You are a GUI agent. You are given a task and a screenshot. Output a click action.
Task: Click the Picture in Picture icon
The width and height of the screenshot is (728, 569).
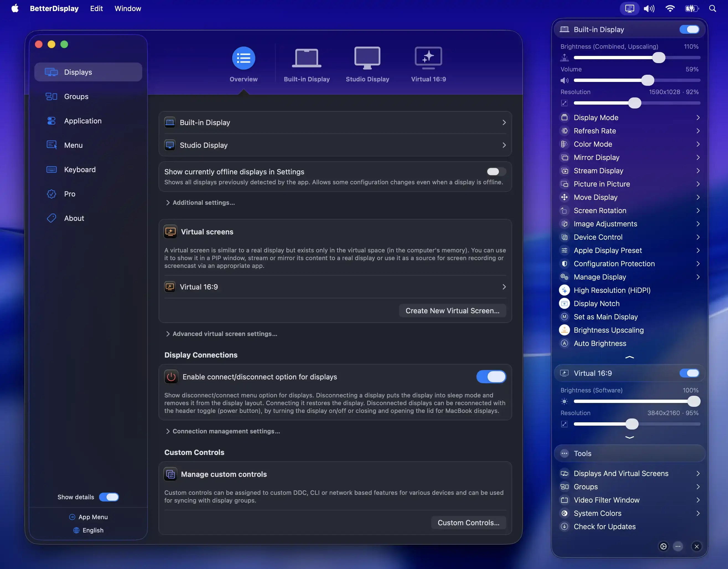click(x=564, y=184)
